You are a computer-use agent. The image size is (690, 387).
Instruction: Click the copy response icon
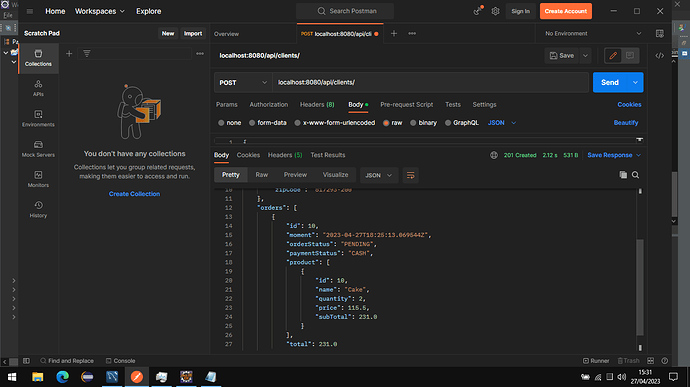[x=623, y=175]
